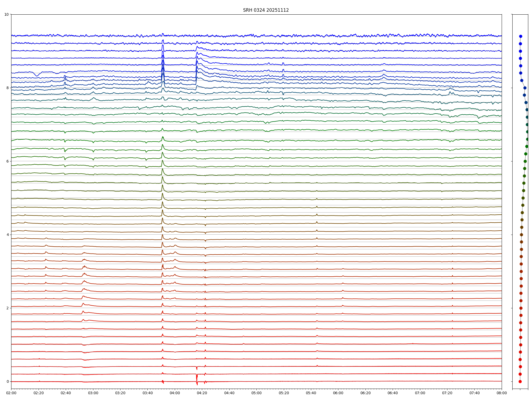
Task: Click the 04:00 time axis label
Action: [x=175, y=393]
